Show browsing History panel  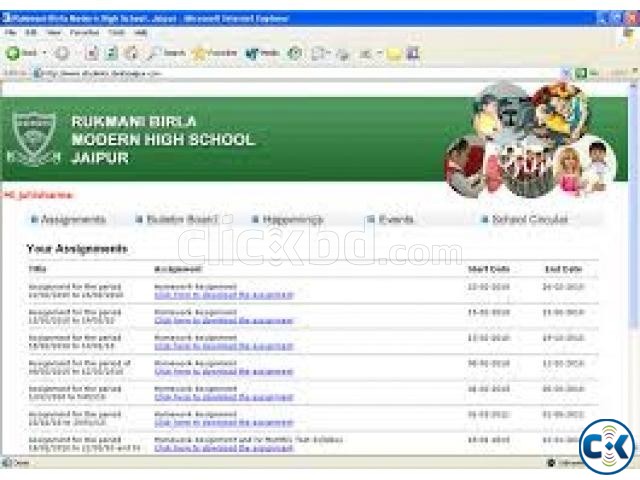[x=295, y=53]
